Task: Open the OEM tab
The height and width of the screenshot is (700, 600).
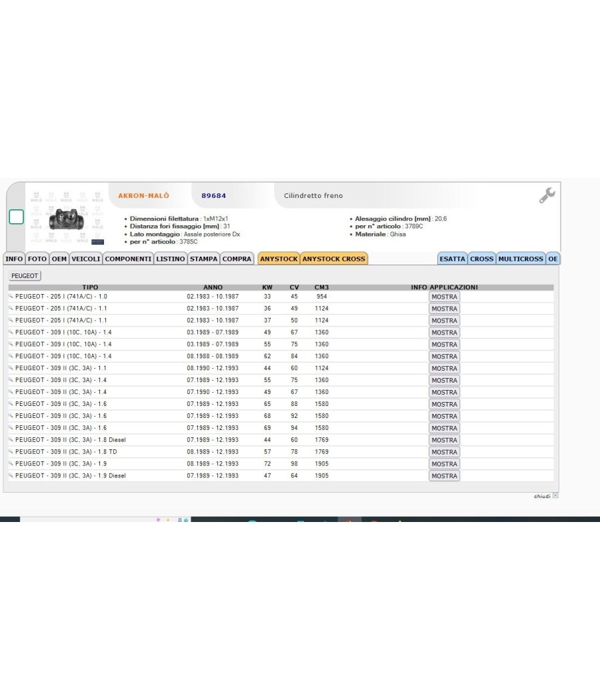Action: tap(59, 259)
